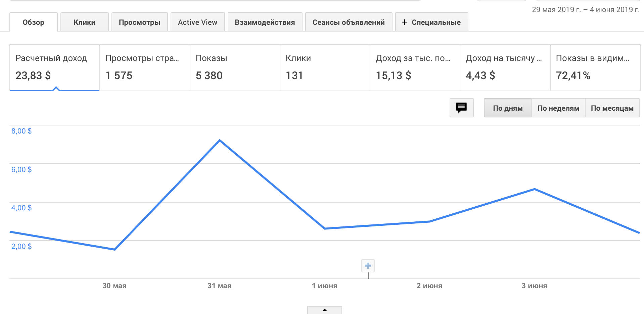Open the Просмотры tab
644x314 pixels.
(139, 22)
